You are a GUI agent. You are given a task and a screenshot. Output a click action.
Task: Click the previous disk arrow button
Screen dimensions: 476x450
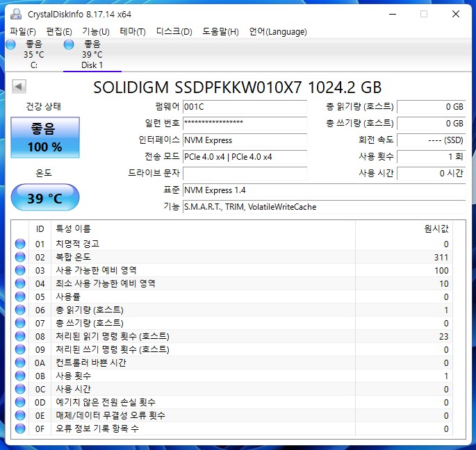pyautogui.click(x=19, y=87)
